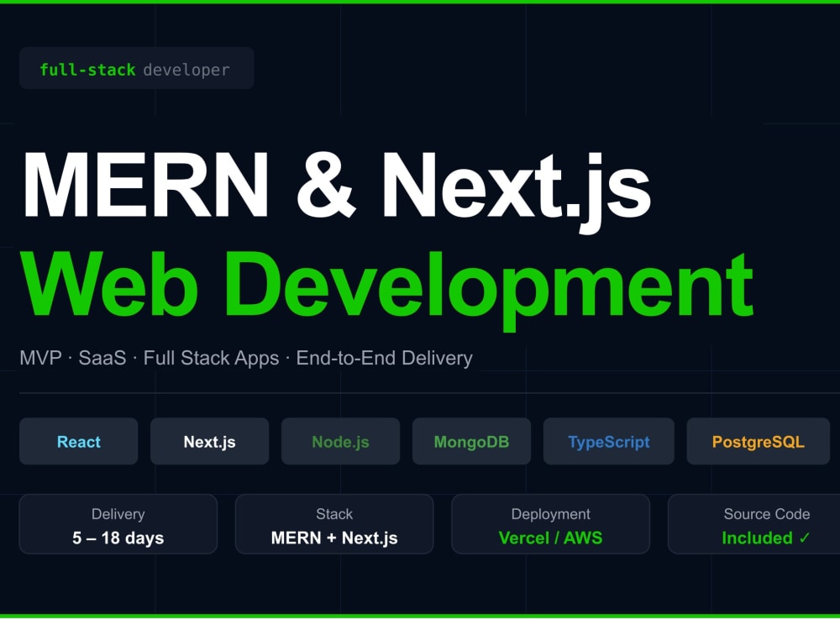Select the PostgreSQL tech chip
The image size is (840, 630).
(x=758, y=442)
